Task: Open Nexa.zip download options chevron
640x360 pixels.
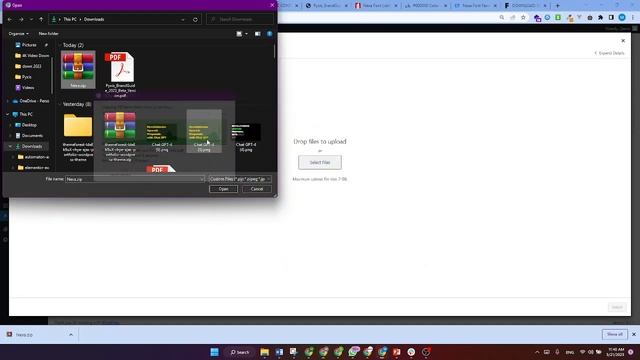Action: click(x=71, y=335)
